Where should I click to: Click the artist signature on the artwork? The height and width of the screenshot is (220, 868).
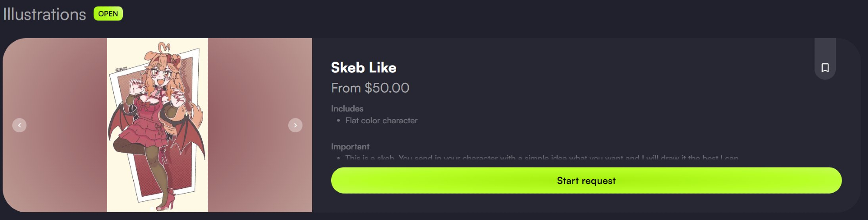tap(121, 69)
